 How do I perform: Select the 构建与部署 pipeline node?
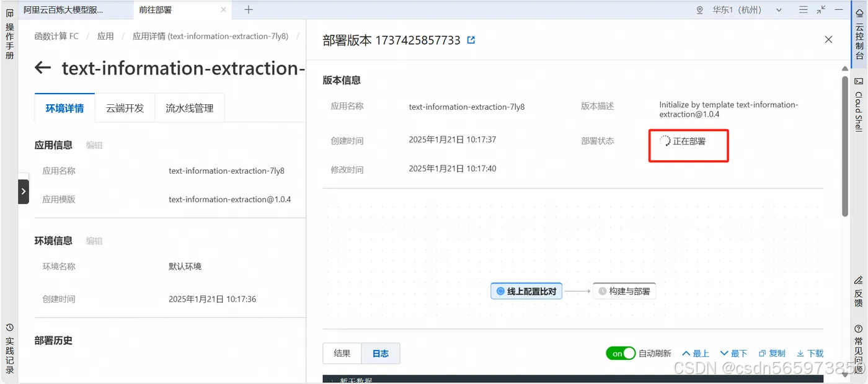click(x=624, y=291)
